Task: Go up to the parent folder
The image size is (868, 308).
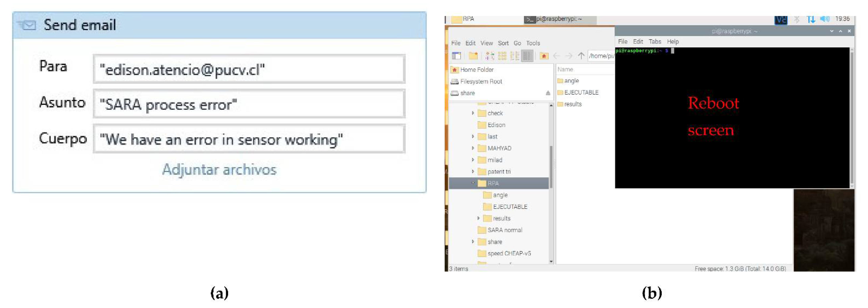Action: (x=581, y=56)
